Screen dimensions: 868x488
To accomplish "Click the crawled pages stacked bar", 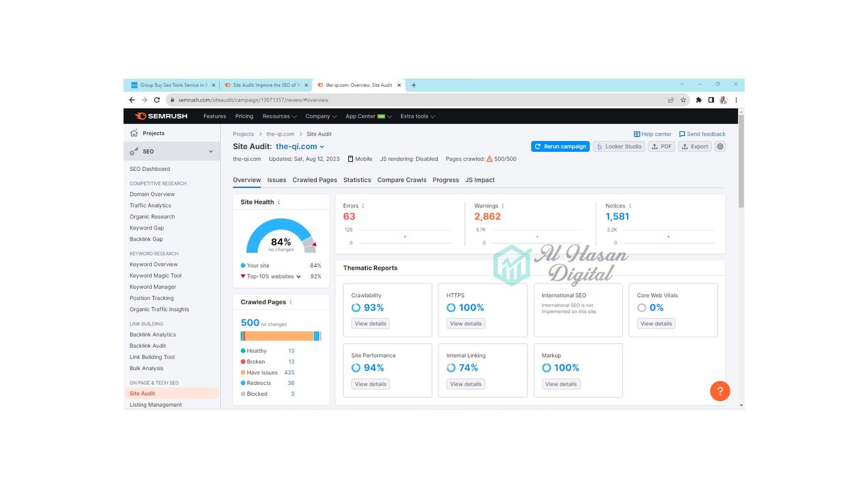I will 281,336.
